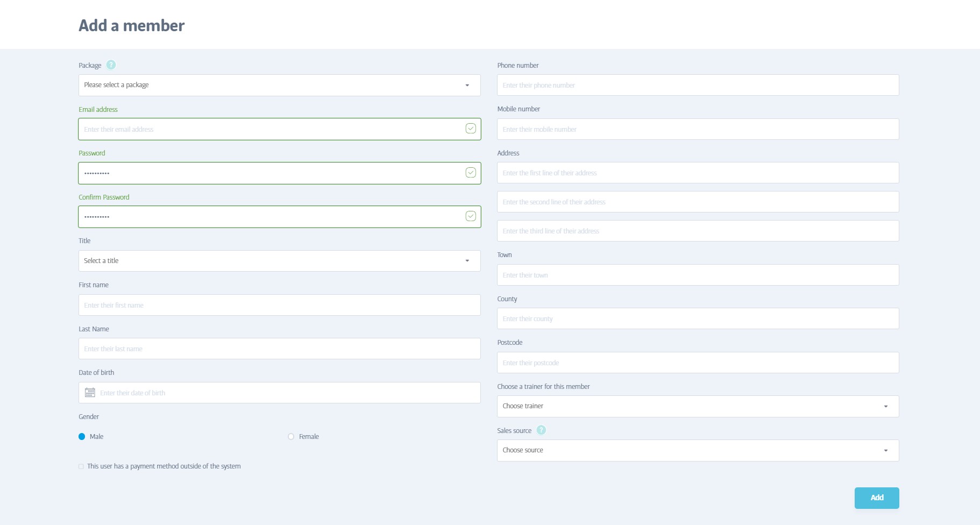
Task: Click the Sales source label text
Action: pyautogui.click(x=514, y=431)
